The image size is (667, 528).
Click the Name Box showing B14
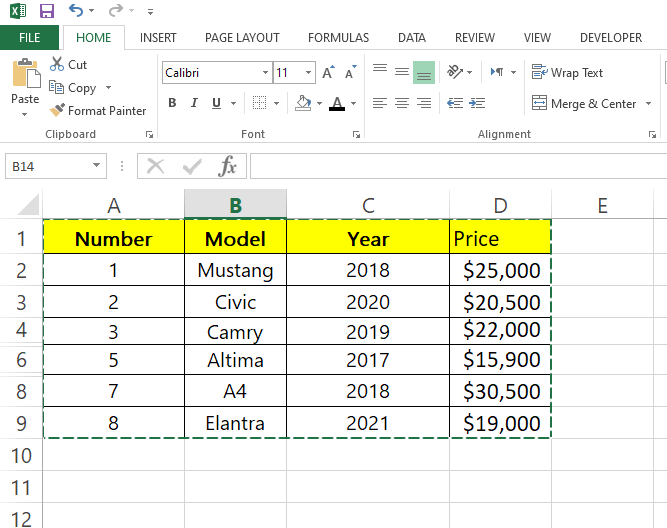click(47, 166)
